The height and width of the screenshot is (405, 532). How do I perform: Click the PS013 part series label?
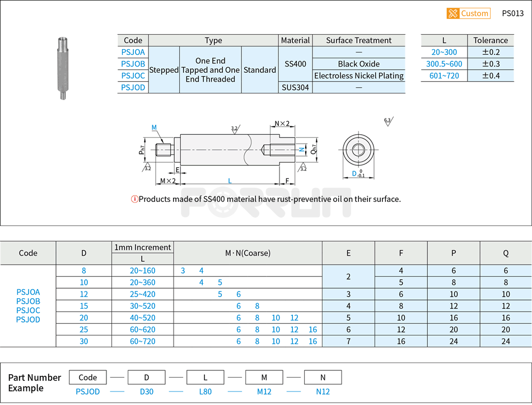(x=513, y=13)
